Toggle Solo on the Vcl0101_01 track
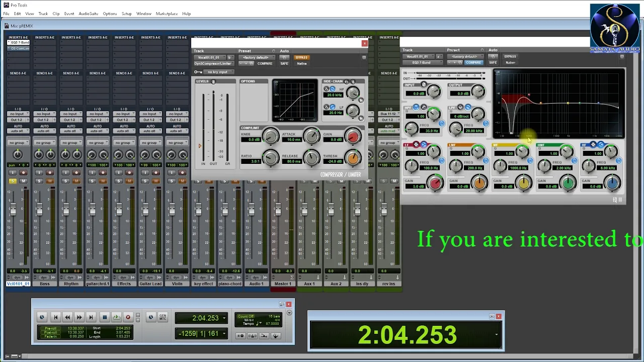This screenshot has height=362, width=644. tap(13, 181)
